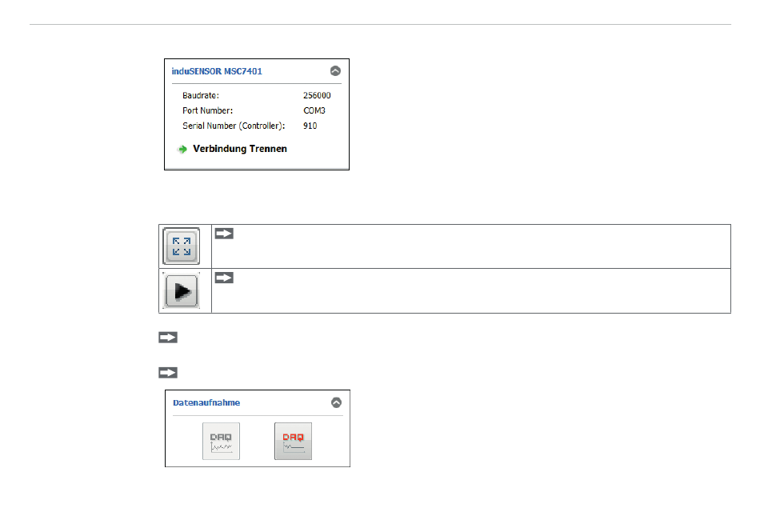Image resolution: width=760 pixels, height=532 pixels.
Task: Select the serial number value 910
Action: 310,126
